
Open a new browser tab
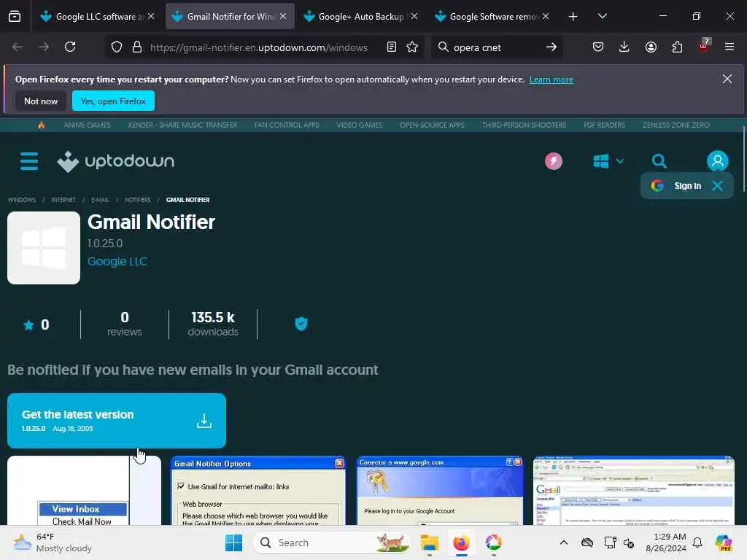[x=573, y=17]
